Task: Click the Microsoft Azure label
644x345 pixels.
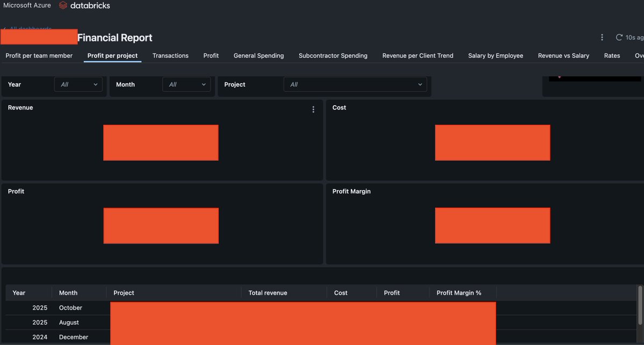Action: pos(27,5)
